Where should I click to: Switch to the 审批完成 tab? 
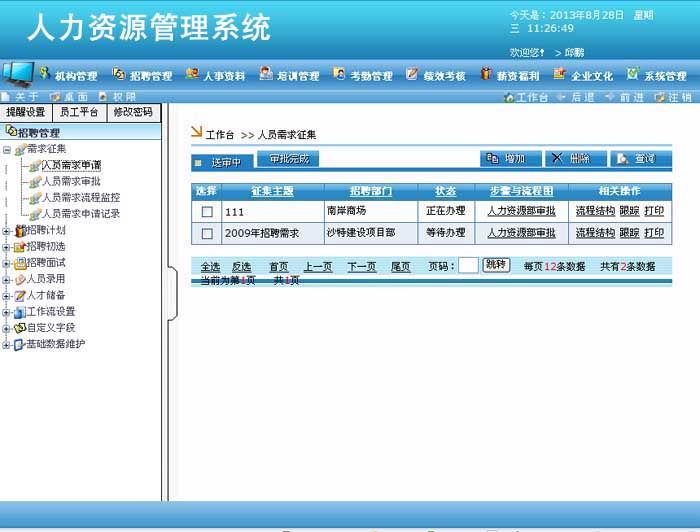(x=288, y=159)
